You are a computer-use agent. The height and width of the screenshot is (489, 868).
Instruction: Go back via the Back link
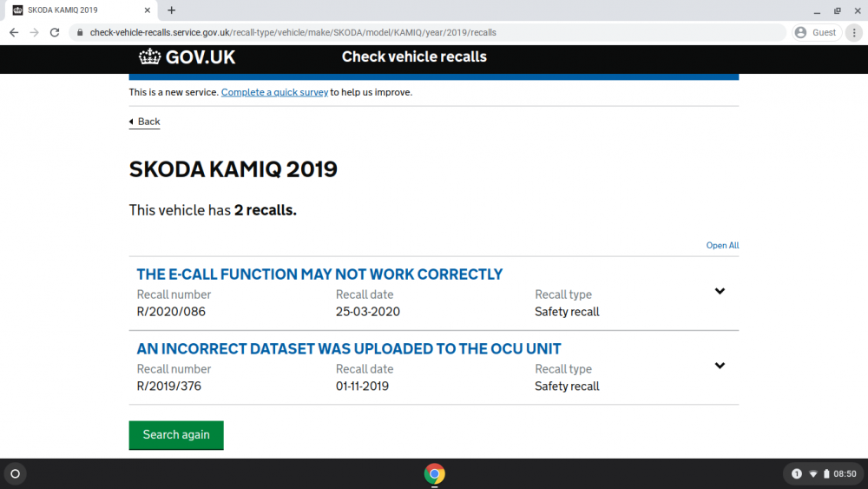[x=145, y=122]
